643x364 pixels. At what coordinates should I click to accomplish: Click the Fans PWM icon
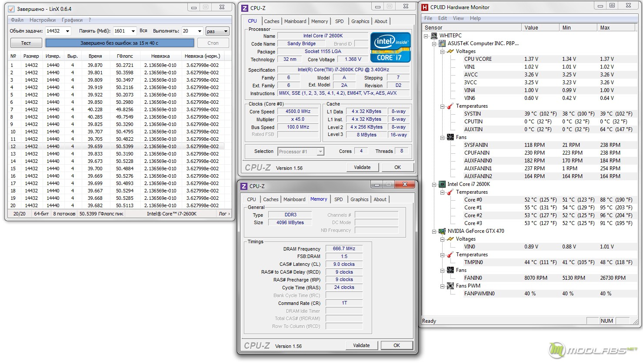[450, 286]
